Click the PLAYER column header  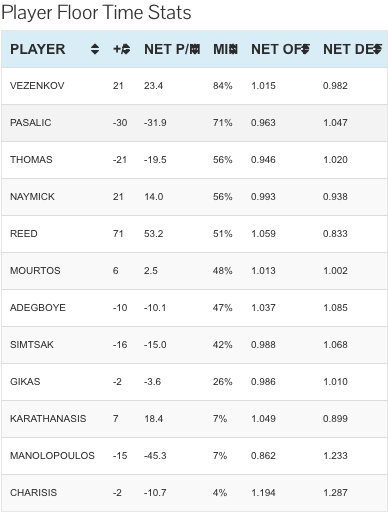point(38,49)
